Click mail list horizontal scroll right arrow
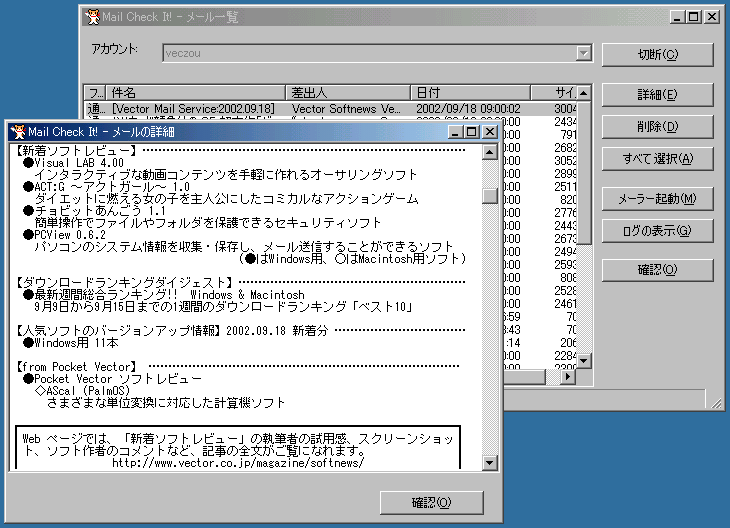This screenshot has width=730, height=528. 568,377
